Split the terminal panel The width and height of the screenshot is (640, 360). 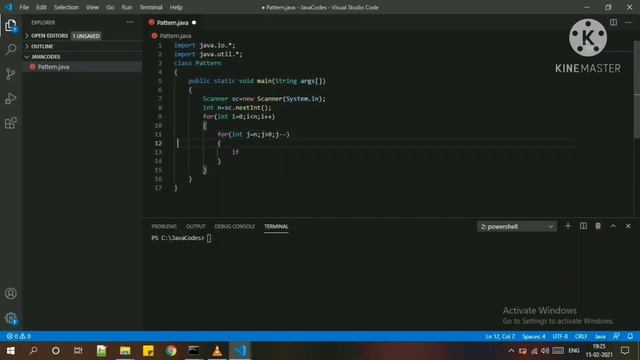[x=583, y=226]
